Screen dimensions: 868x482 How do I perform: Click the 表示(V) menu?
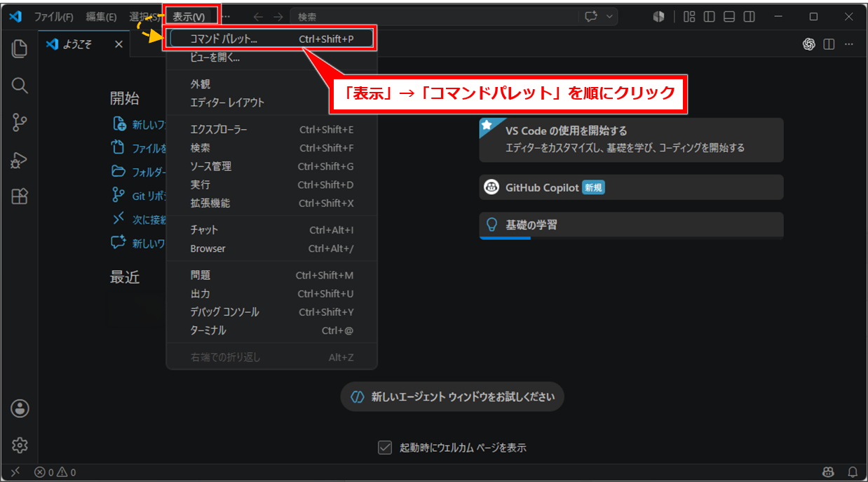point(189,16)
